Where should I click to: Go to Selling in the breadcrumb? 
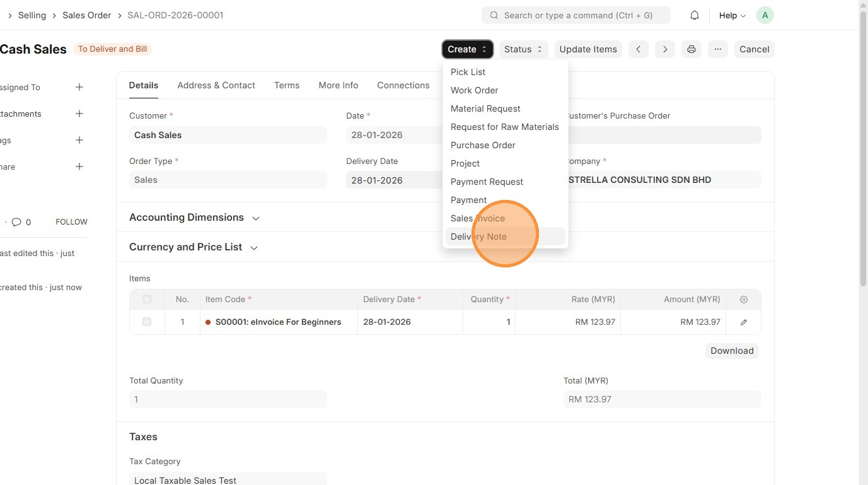32,15
